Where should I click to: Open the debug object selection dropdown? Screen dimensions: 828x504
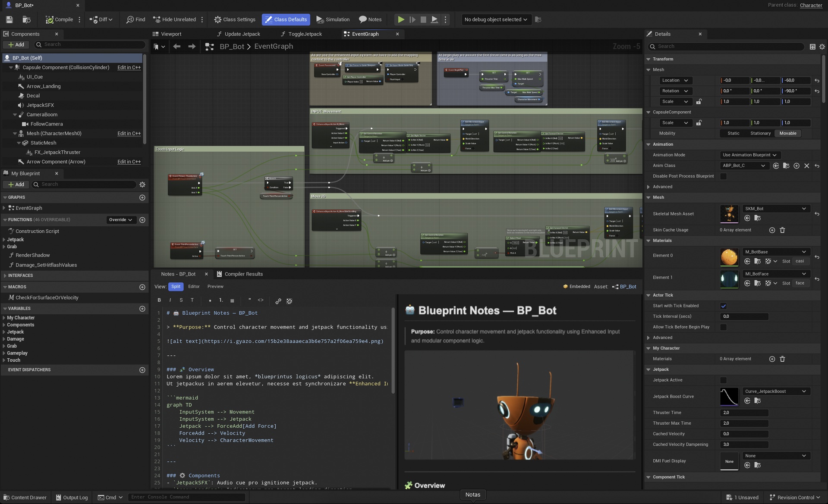pos(495,20)
